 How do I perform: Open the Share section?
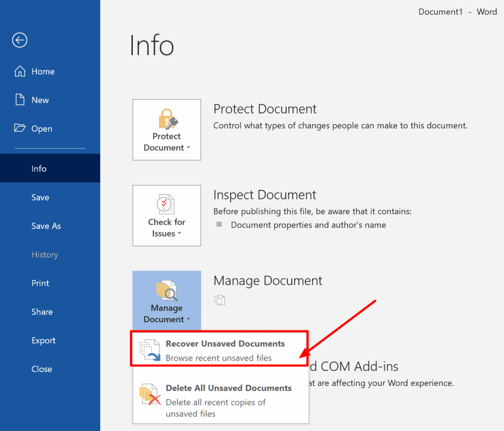[42, 312]
